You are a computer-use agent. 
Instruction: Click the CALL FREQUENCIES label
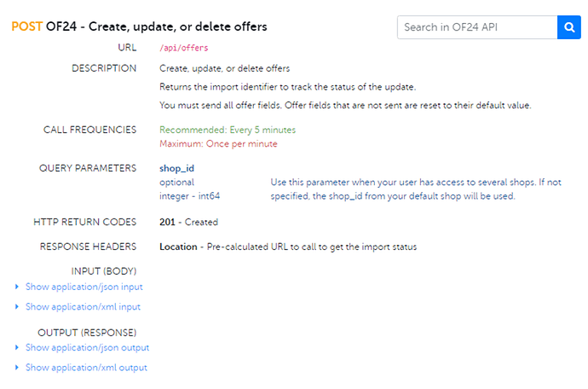pyautogui.click(x=90, y=130)
